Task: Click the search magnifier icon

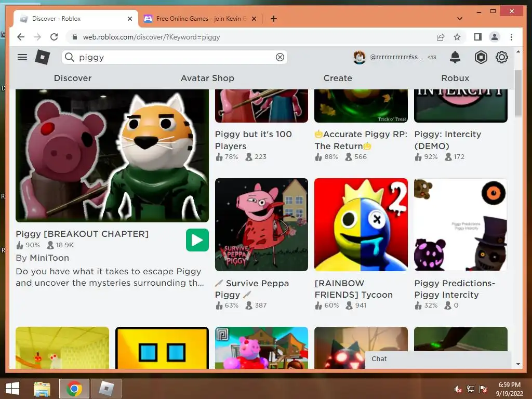Action: point(70,57)
